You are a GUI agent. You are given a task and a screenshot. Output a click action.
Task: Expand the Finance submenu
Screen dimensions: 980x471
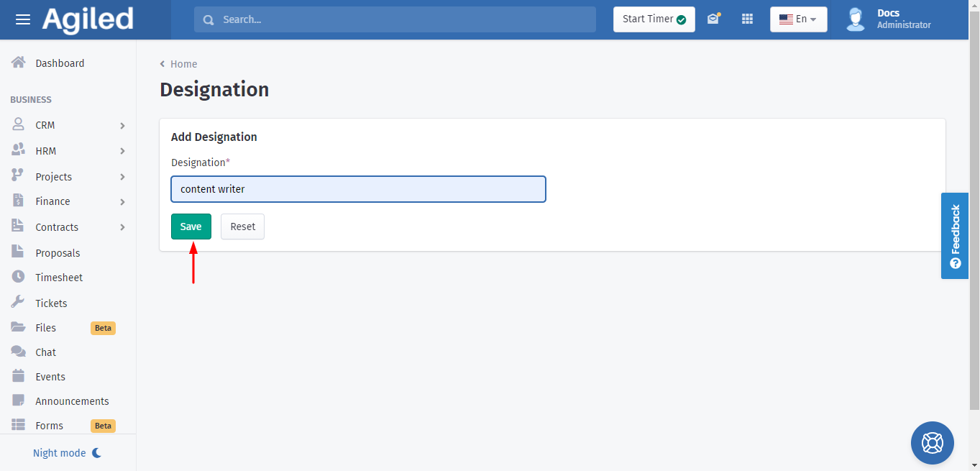(122, 202)
